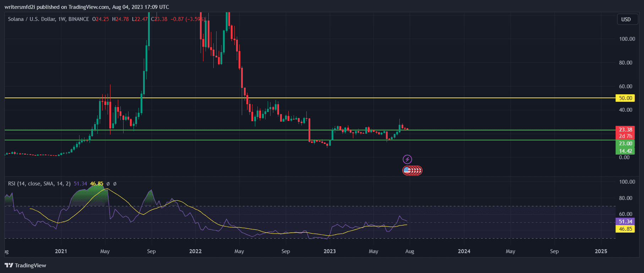644x273 pixels.
Task: Click the 100.00 price scale label
Action: pyautogui.click(x=627, y=39)
